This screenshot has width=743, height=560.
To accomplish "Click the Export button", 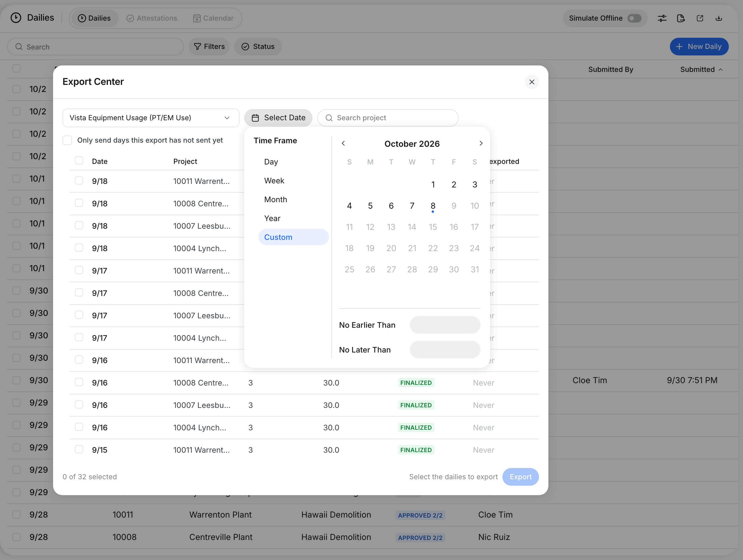I will pos(520,477).
